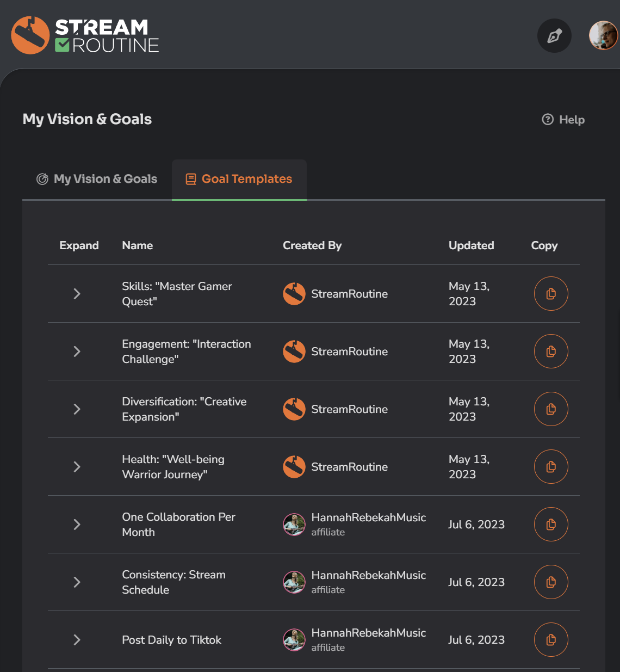620x672 pixels.
Task: Open the Help link
Action: tap(563, 120)
